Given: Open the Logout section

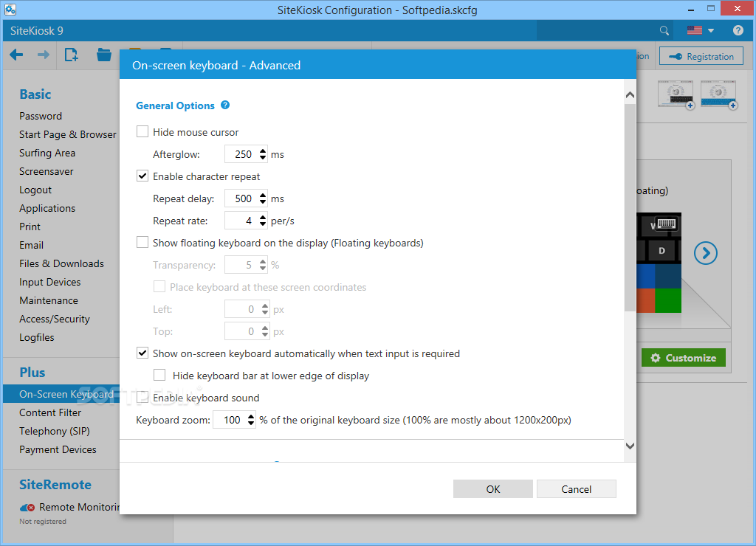Looking at the screenshot, I should [x=35, y=190].
